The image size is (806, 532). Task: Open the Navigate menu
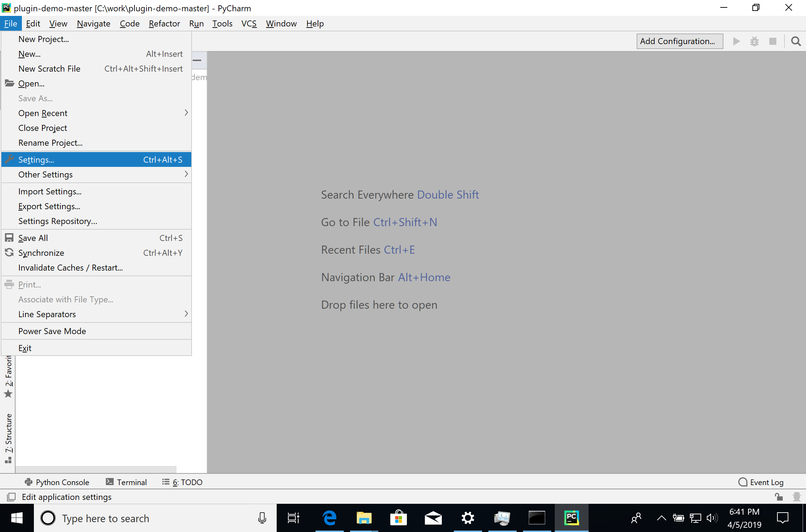[94, 24]
